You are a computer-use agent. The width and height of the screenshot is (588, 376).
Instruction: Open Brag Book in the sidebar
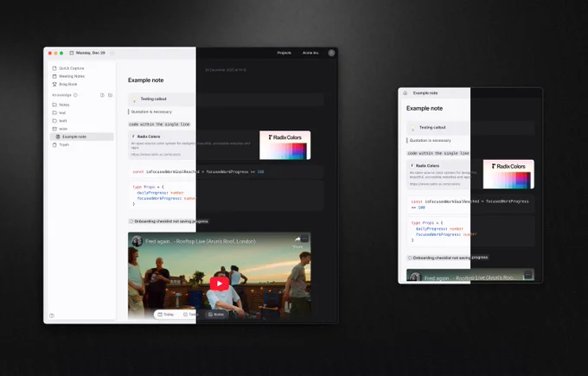(x=65, y=85)
